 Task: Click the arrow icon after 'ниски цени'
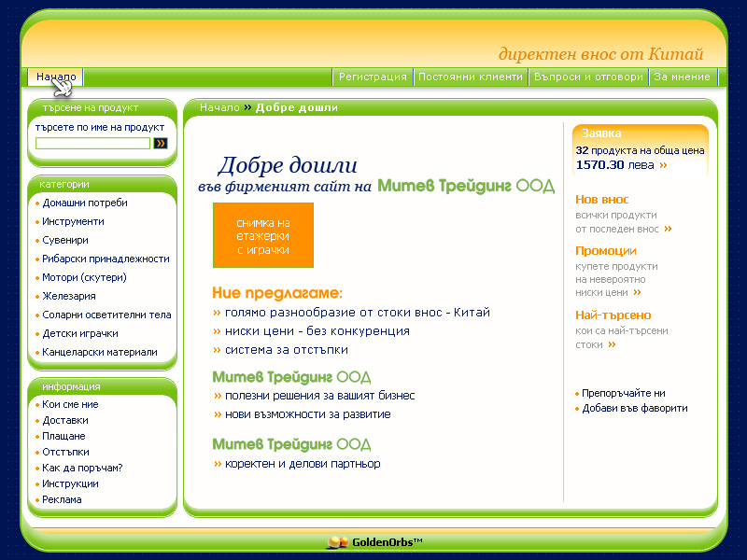tap(637, 293)
